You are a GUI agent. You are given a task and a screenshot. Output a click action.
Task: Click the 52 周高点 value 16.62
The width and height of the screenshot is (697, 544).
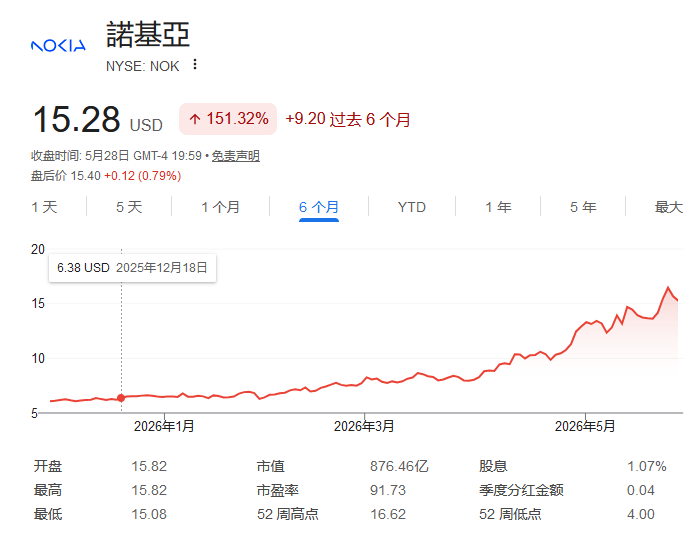(x=388, y=514)
